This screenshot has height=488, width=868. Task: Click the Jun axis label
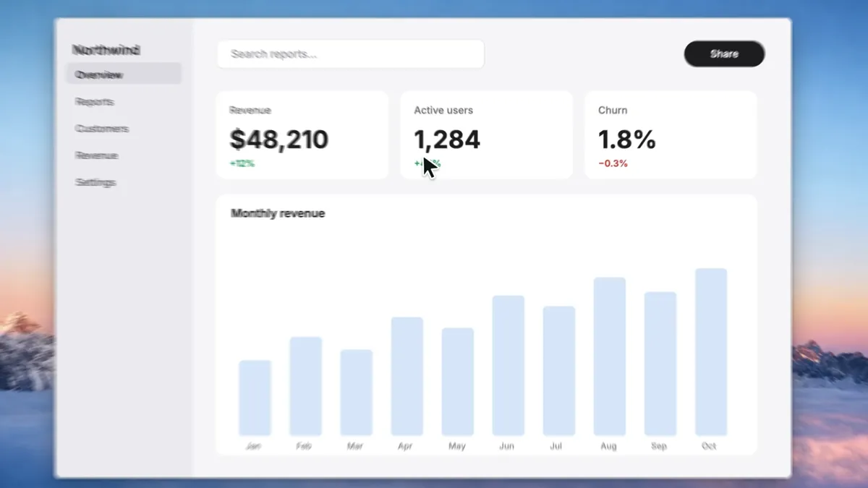507,446
